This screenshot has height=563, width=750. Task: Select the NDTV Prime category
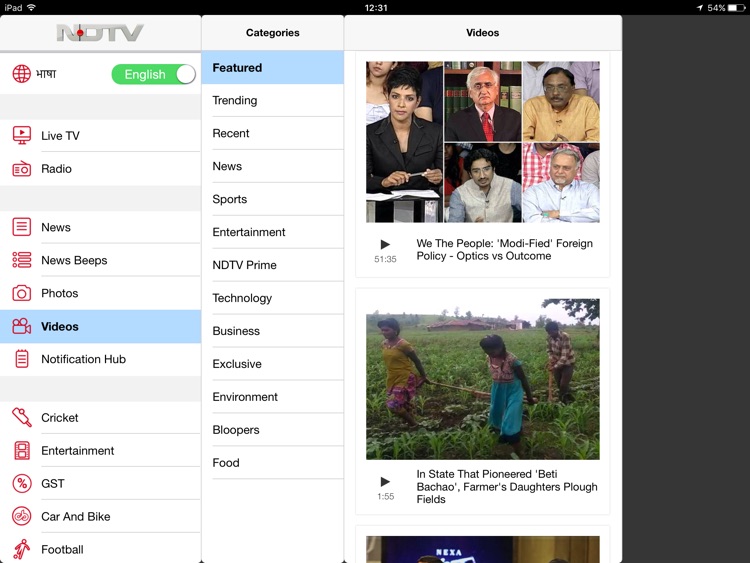[273, 265]
